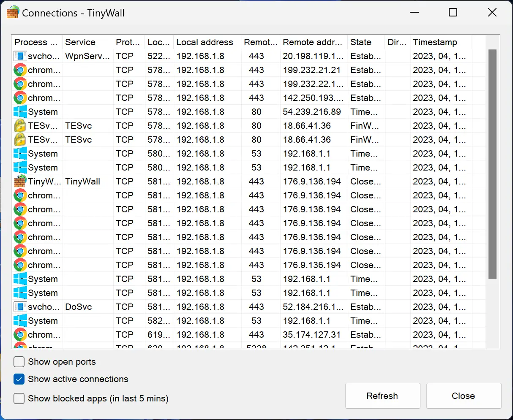Click the Refresh button
Screen dimensions: 513x420
382,396
